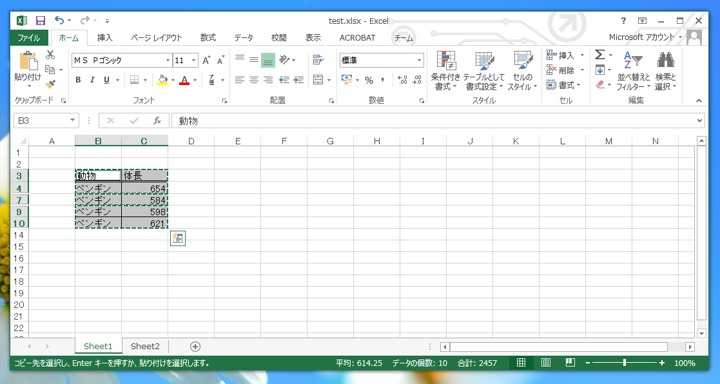Increase font size with large A icon
The height and width of the screenshot is (384, 720).
tap(206, 60)
